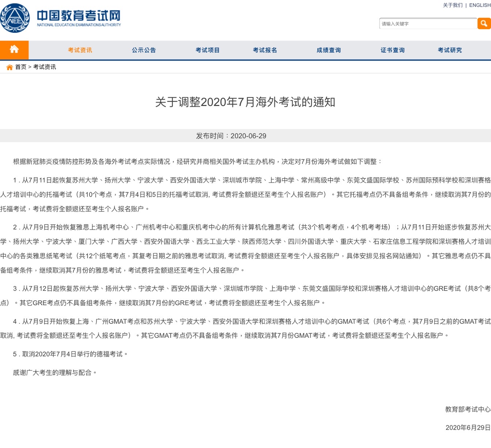Open the 成绩查询 navigation menu
This screenshot has height=448, width=491.
(x=328, y=50)
